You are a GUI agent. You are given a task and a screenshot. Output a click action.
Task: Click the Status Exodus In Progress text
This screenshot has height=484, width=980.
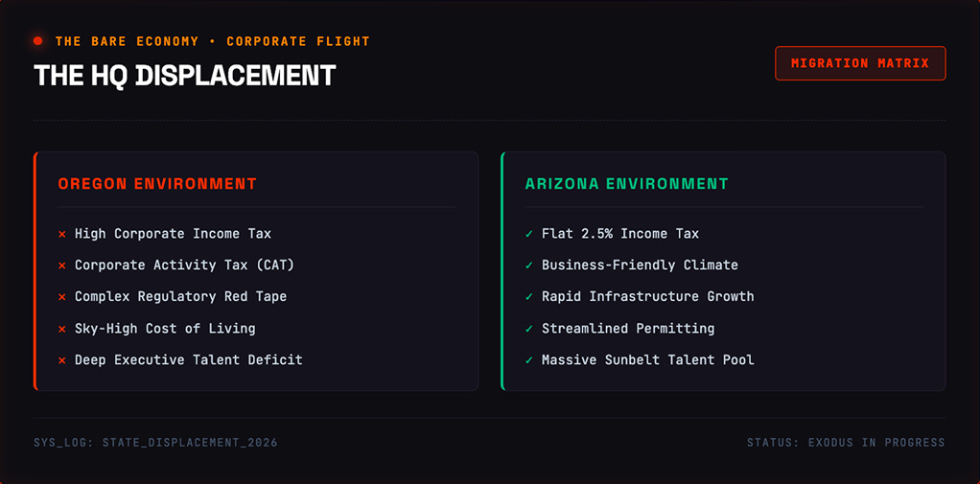click(x=847, y=443)
